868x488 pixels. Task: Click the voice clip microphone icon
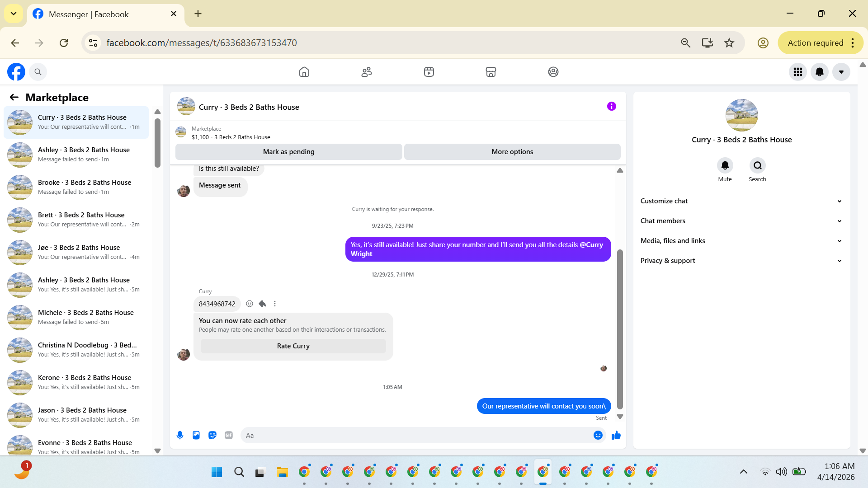(180, 435)
